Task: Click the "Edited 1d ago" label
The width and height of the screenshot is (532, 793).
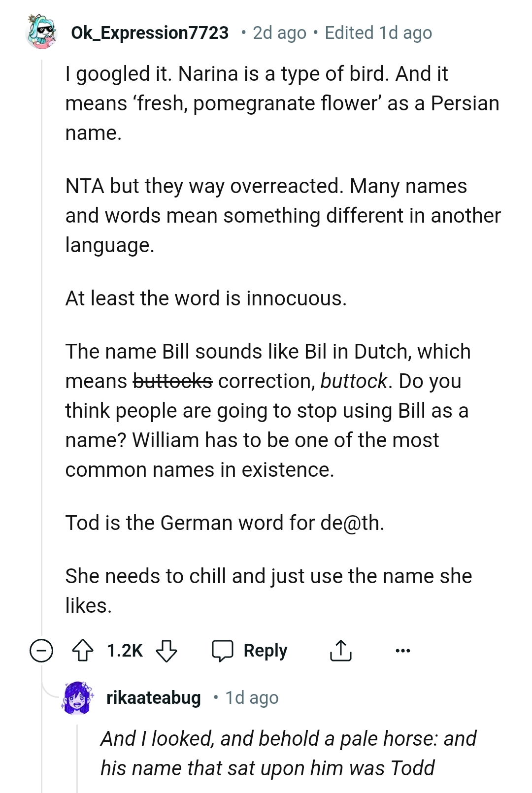Action: pos(378,33)
